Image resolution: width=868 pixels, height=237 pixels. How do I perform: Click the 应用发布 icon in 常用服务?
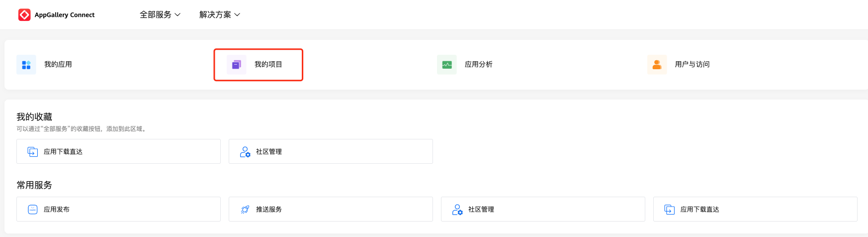[33, 210]
